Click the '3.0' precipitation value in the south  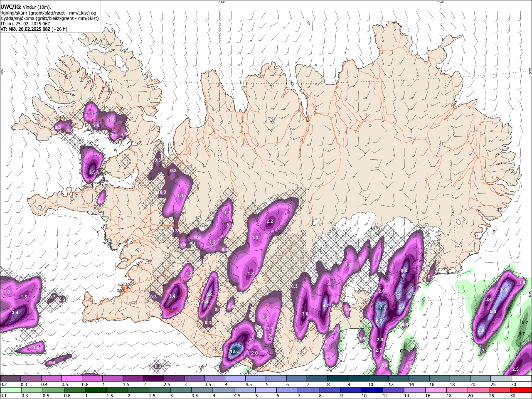click(305, 314)
